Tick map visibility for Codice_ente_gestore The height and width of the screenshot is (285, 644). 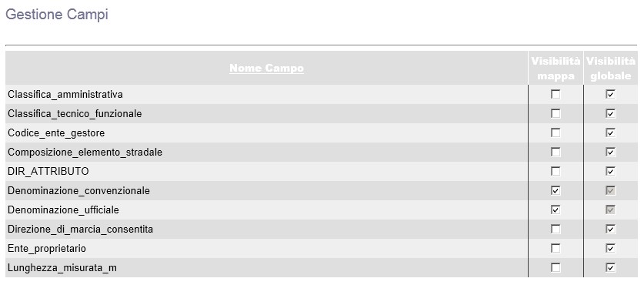point(556,132)
